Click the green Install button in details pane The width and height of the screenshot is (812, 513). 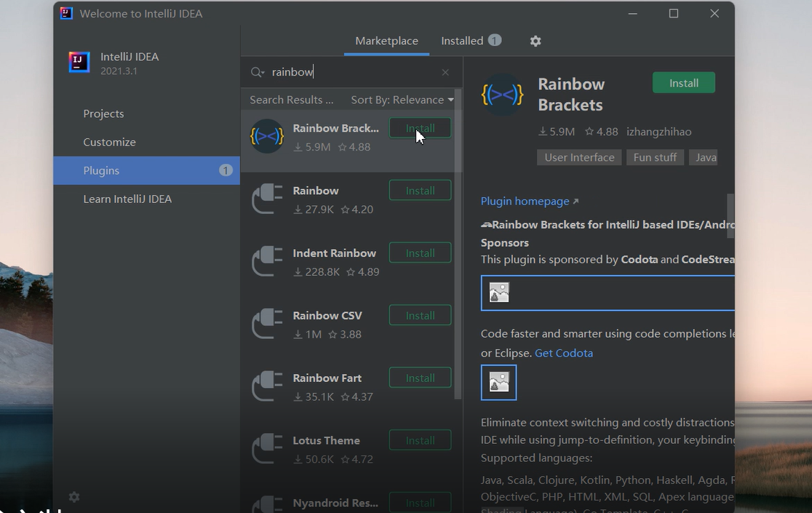[x=683, y=83]
